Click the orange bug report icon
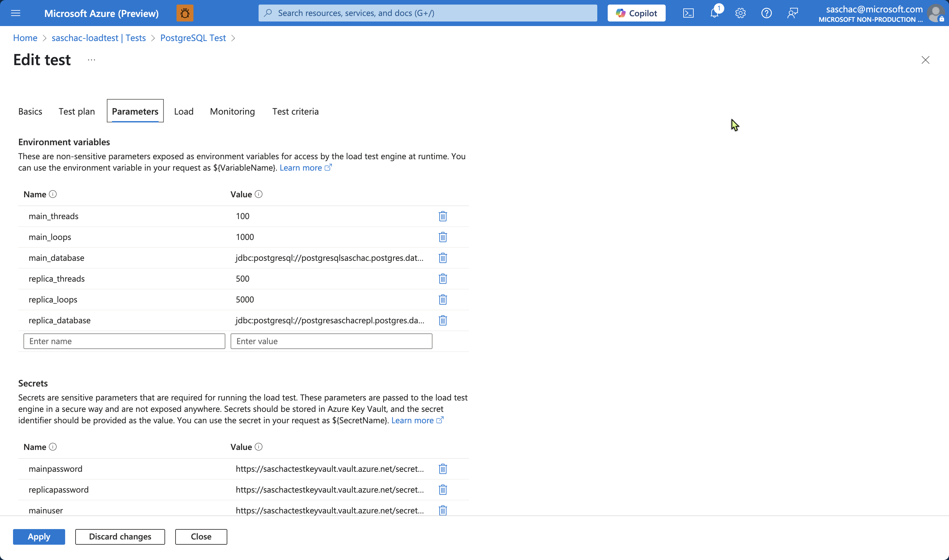The width and height of the screenshot is (949, 560). point(185,13)
